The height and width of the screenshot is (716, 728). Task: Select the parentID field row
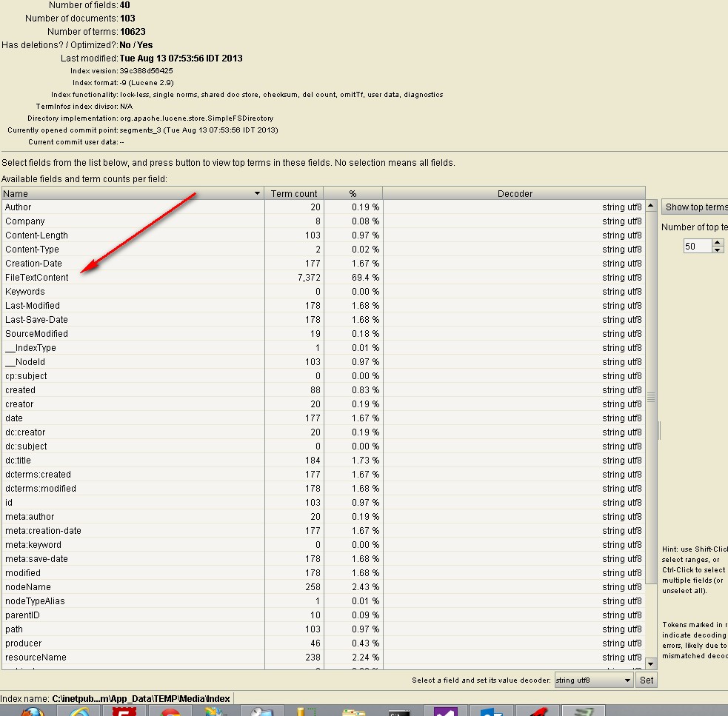pos(323,615)
